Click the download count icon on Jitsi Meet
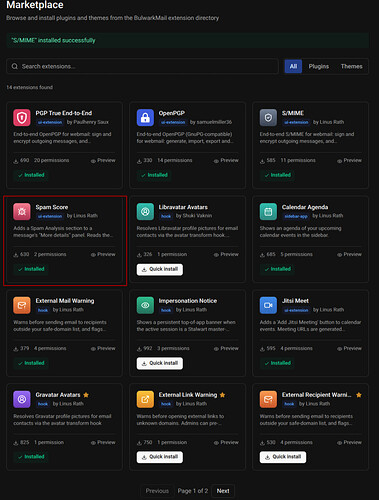379x500 pixels. point(262,349)
